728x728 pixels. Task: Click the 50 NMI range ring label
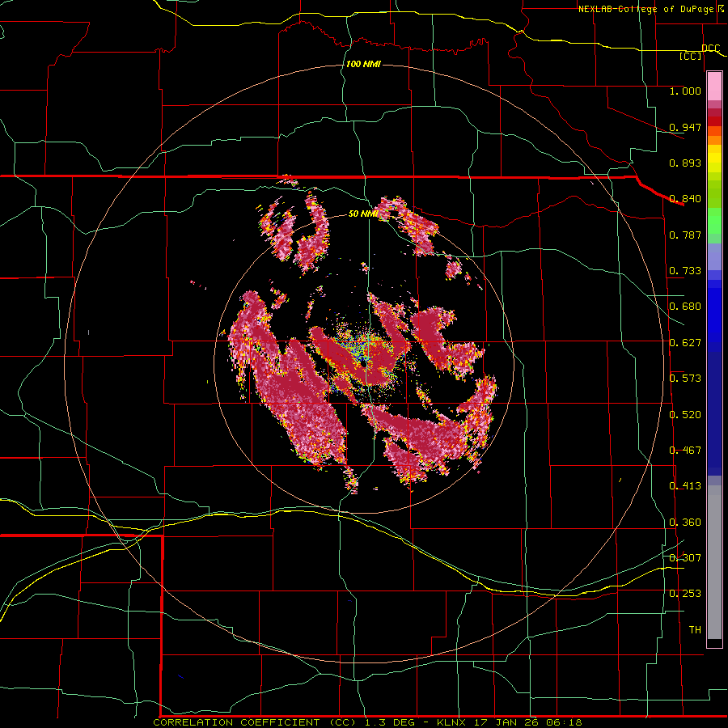[363, 214]
